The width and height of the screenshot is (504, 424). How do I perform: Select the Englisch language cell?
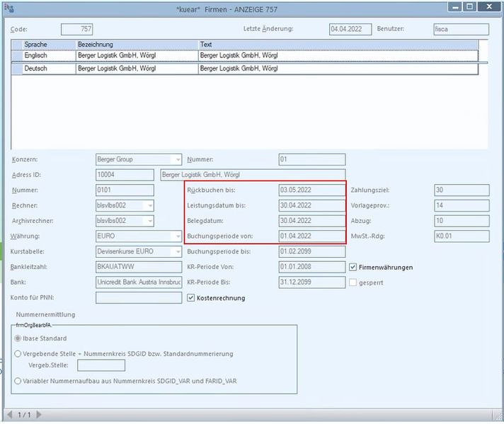(x=49, y=56)
